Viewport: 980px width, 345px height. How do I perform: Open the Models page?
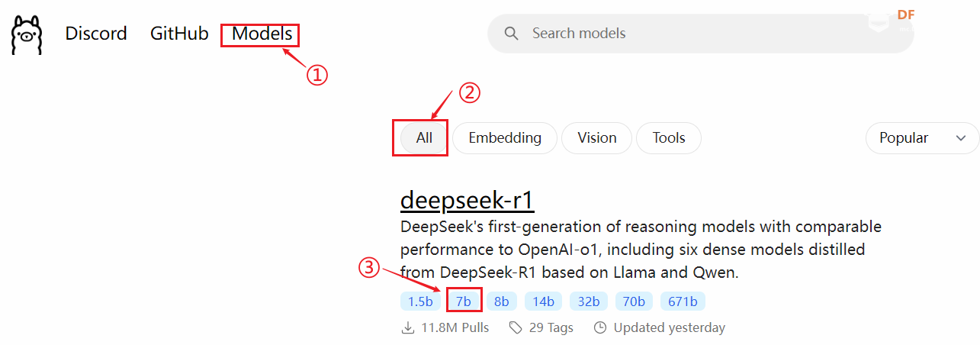(262, 34)
